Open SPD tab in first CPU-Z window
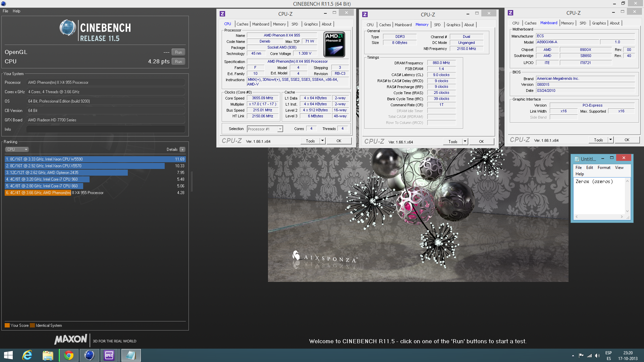Viewport: 644px width, 362px height. coord(295,24)
